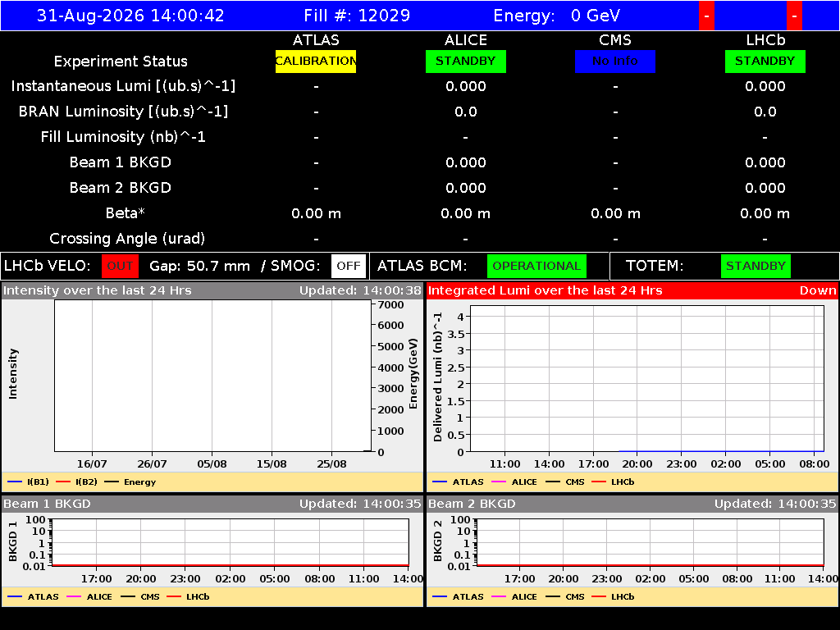Image resolution: width=840 pixels, height=630 pixels.
Task: Click the ATLAS Beta* value 0.00 m
Action: (x=316, y=213)
